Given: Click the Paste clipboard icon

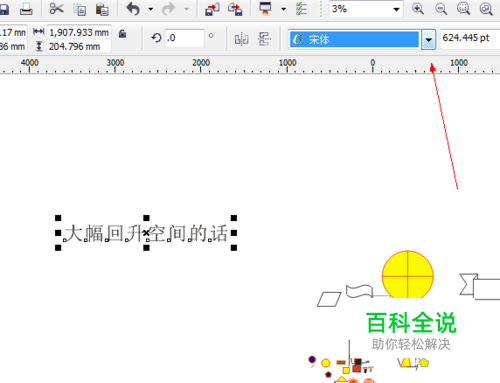Looking at the screenshot, I should (102, 9).
